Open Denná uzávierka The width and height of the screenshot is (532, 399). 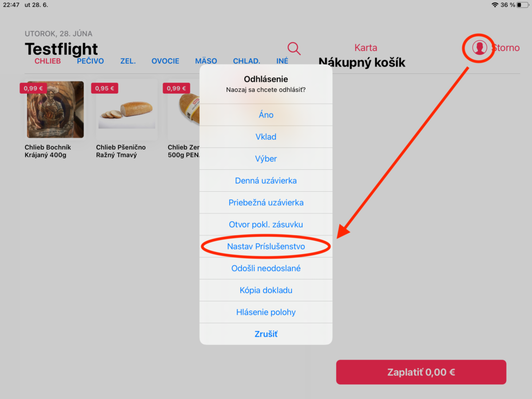click(x=266, y=180)
